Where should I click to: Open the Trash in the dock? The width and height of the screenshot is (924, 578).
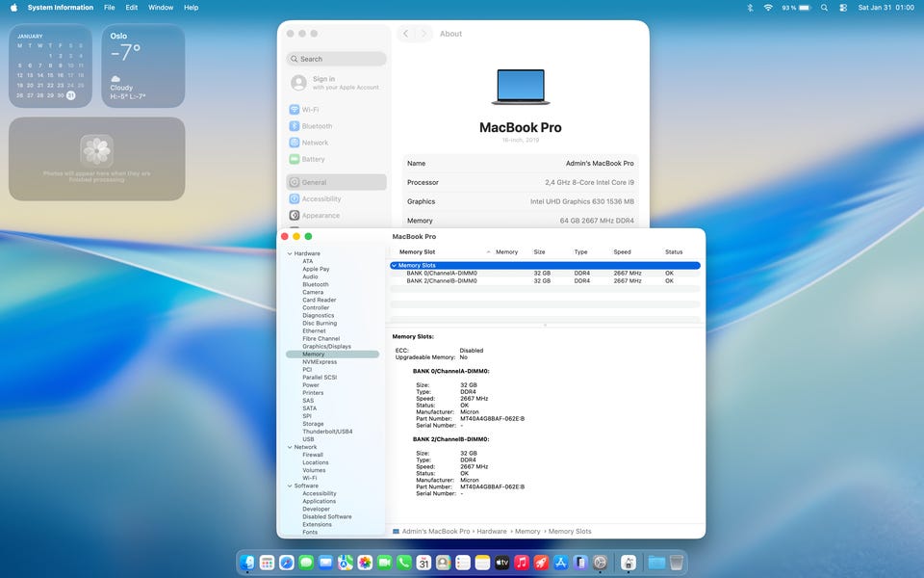point(678,562)
